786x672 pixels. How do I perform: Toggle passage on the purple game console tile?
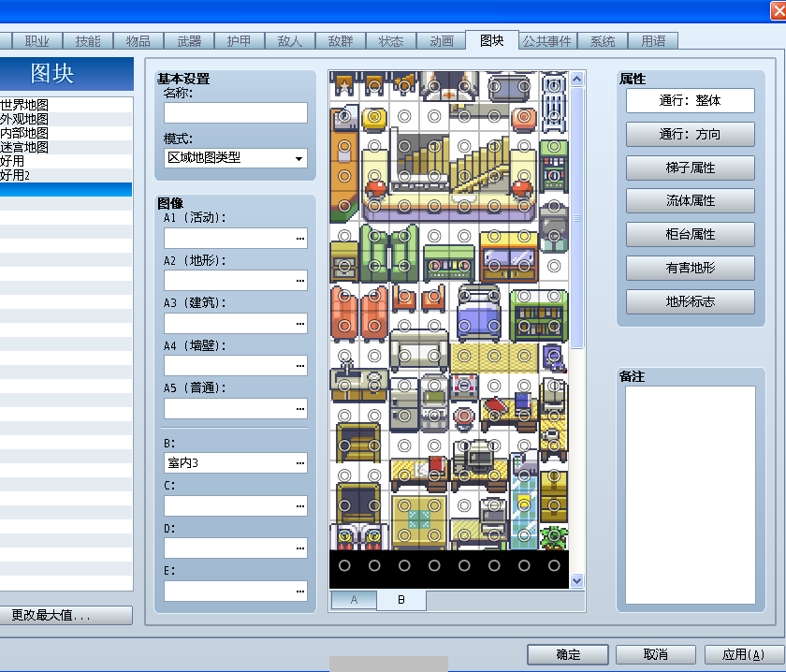(x=554, y=356)
